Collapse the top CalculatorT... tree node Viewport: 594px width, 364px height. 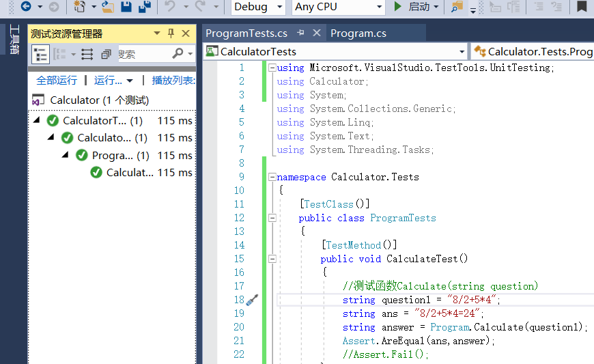(38, 120)
